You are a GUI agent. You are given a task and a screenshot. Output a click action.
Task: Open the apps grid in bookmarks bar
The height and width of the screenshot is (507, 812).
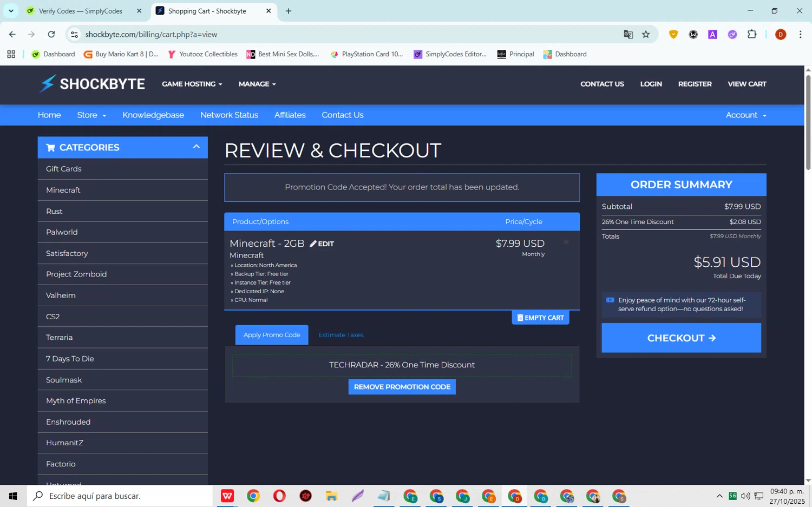[x=11, y=54]
